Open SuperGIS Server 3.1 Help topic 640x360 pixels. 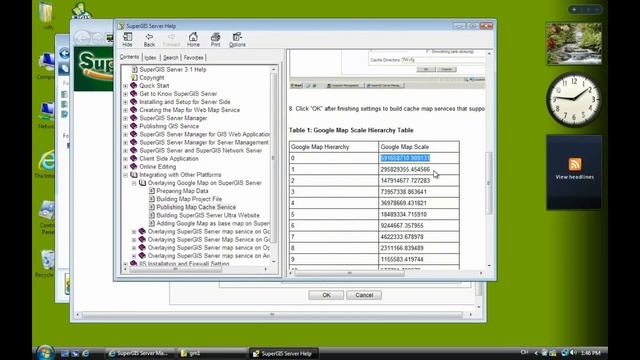pyautogui.click(x=173, y=69)
